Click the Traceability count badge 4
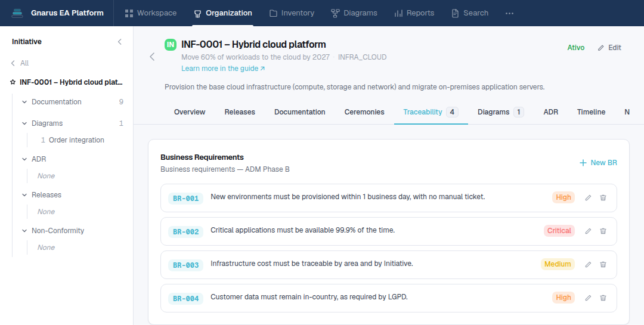This screenshot has width=644, height=325. (452, 112)
